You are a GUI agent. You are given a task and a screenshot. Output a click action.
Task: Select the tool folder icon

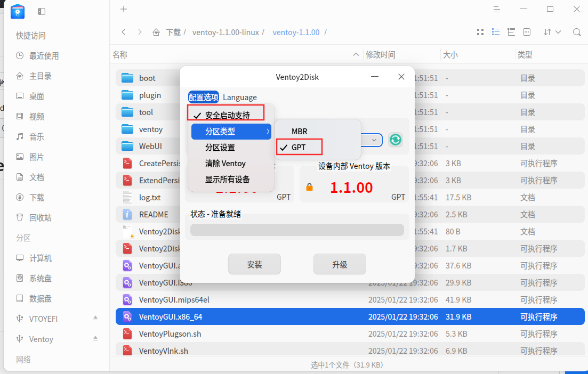127,112
